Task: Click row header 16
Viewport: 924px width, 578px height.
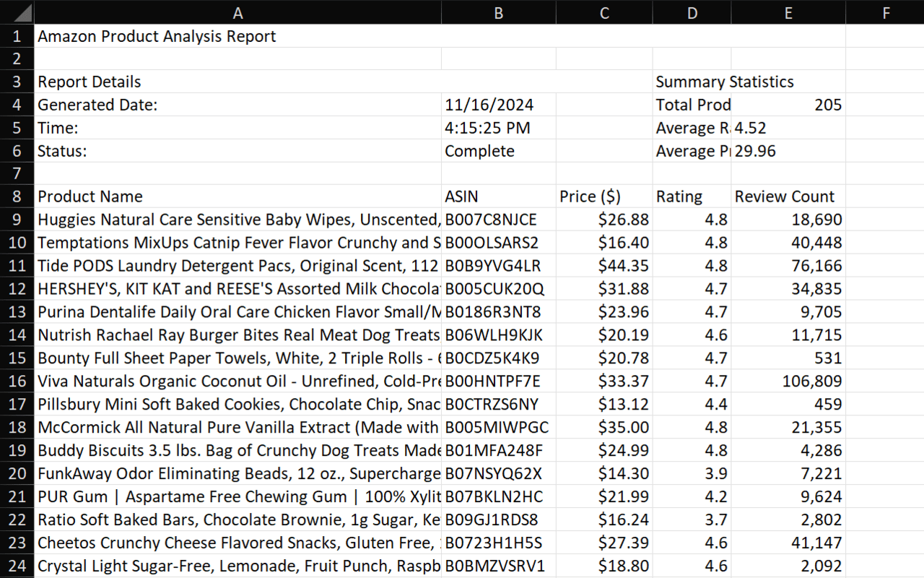Action: point(17,381)
